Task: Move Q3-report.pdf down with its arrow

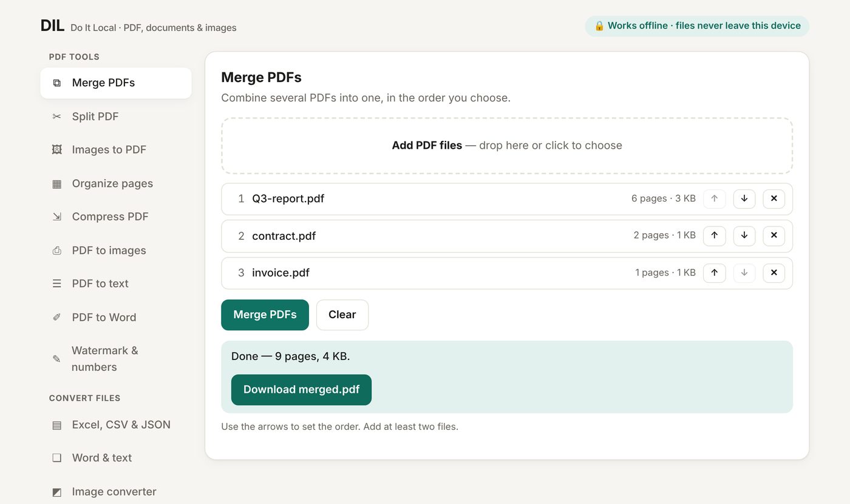Action: (744, 199)
